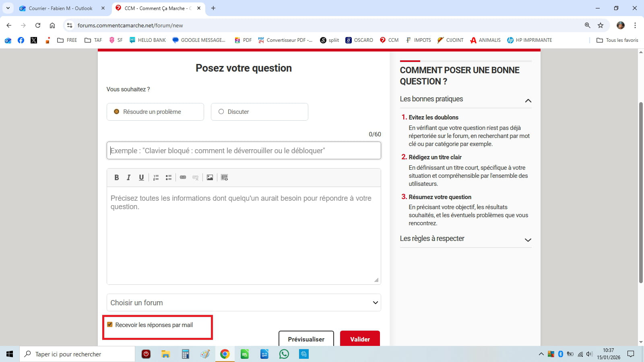The image size is (644, 362).
Task: Click the Valider button
Action: [x=360, y=339]
